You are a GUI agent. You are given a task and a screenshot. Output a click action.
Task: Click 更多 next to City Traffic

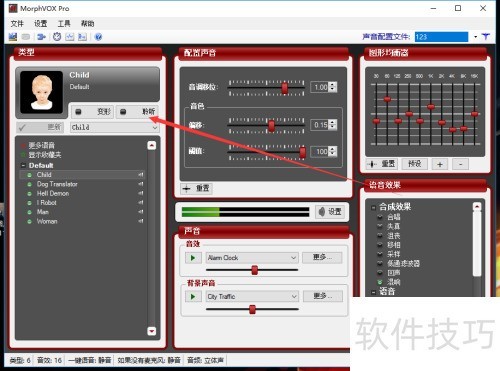323,296
